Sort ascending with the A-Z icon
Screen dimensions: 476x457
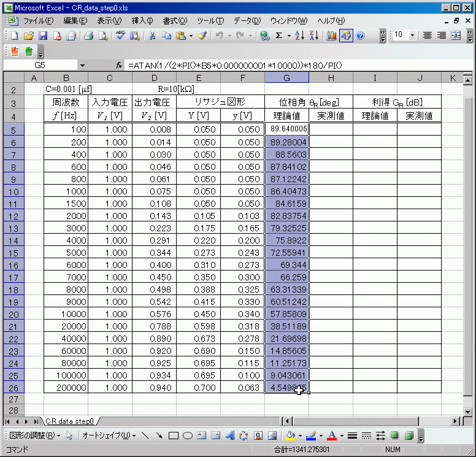(299, 36)
